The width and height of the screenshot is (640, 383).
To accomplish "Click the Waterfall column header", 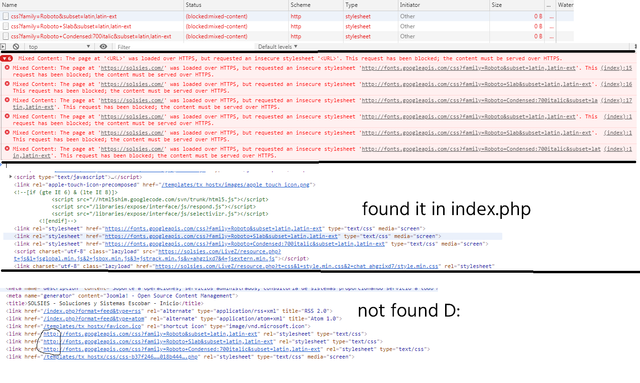I will pyautogui.click(x=565, y=5).
